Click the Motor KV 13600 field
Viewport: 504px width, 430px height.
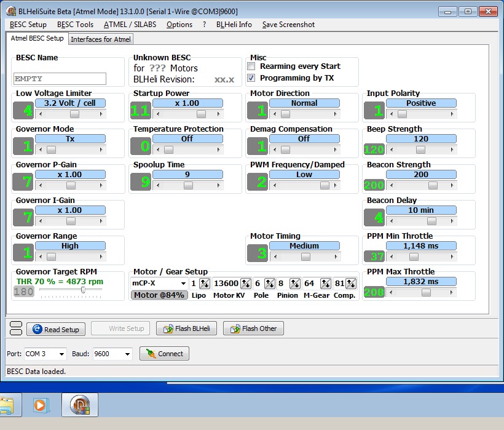tap(227, 284)
